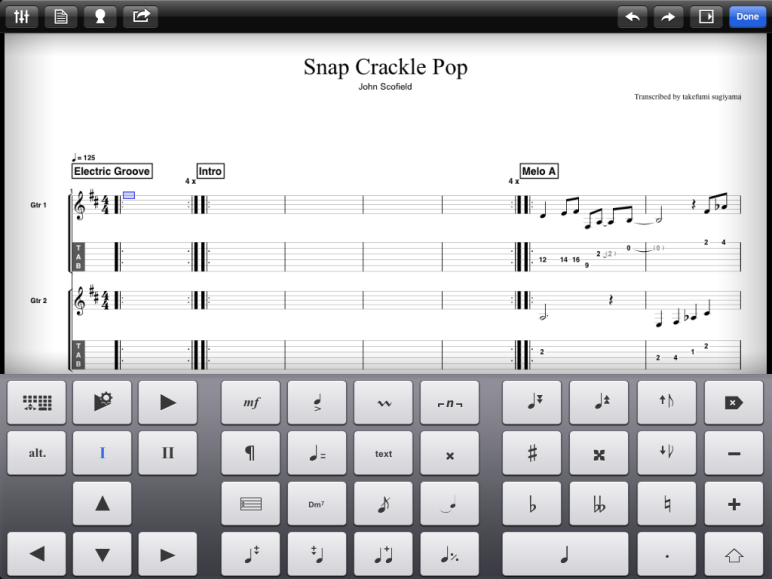Viewport: 772px width, 579px height.
Task: Redo with the right curved arrow
Action: (668, 16)
